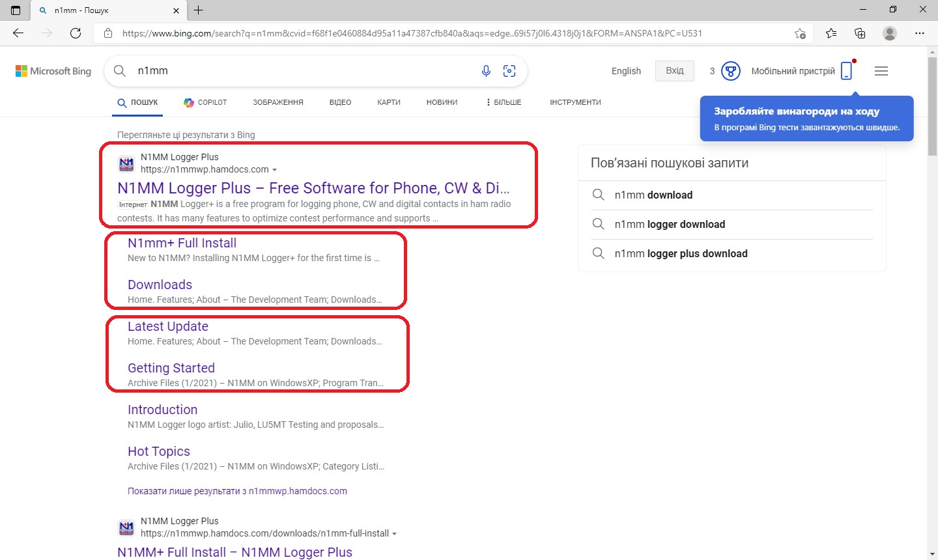Open the tab actions menu icon
This screenshot has height=560, width=938.
click(16, 10)
